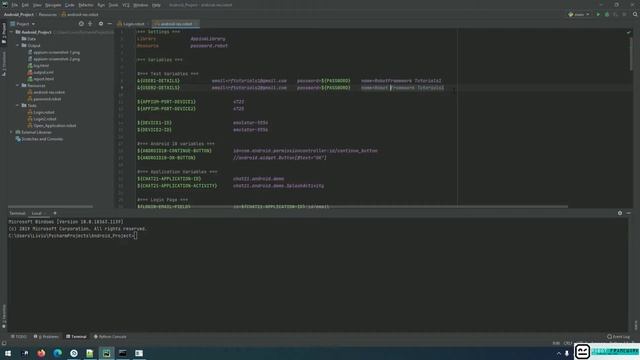Open the Windows Start menu

[x=8, y=353]
